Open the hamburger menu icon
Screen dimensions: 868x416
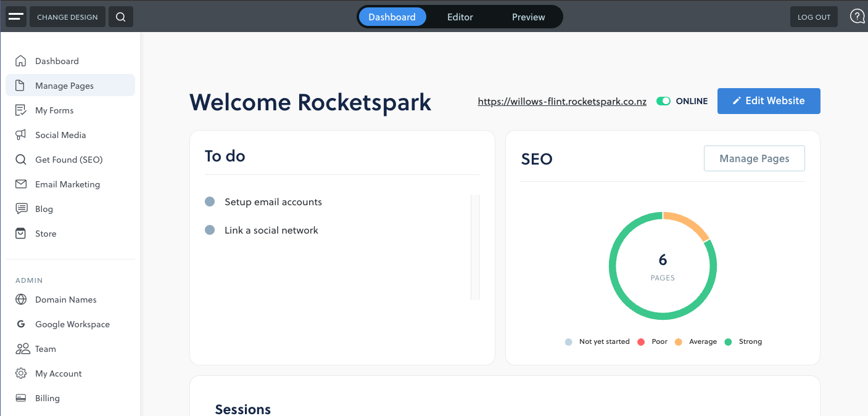click(16, 17)
